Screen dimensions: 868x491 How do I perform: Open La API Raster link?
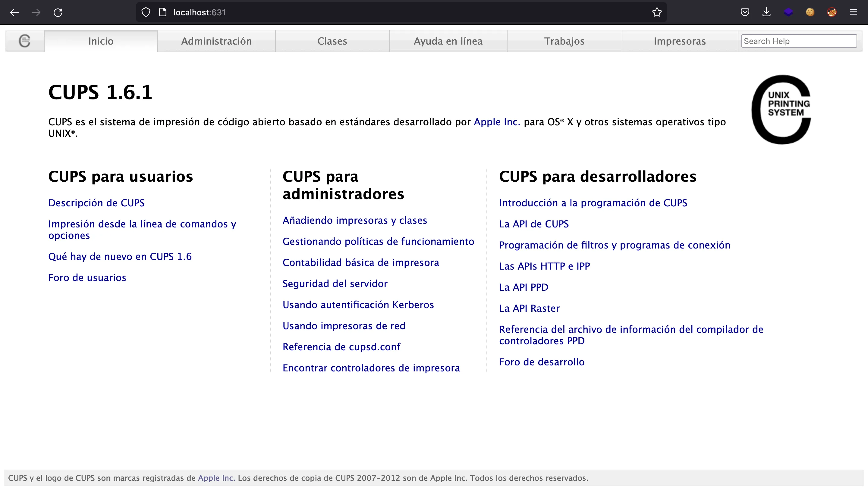tap(530, 308)
